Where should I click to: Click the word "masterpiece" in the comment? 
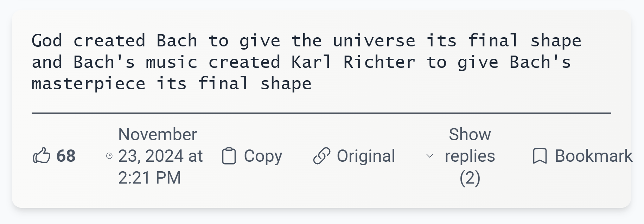point(88,84)
